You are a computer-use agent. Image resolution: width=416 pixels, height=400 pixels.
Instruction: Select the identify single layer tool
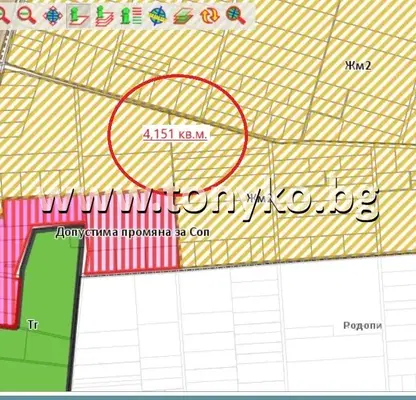[79, 15]
